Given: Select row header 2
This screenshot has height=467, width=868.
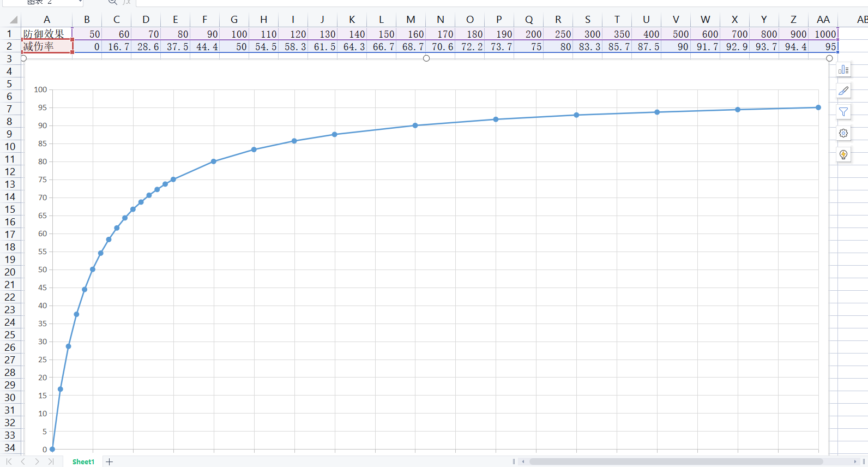Looking at the screenshot, I should (x=10, y=46).
